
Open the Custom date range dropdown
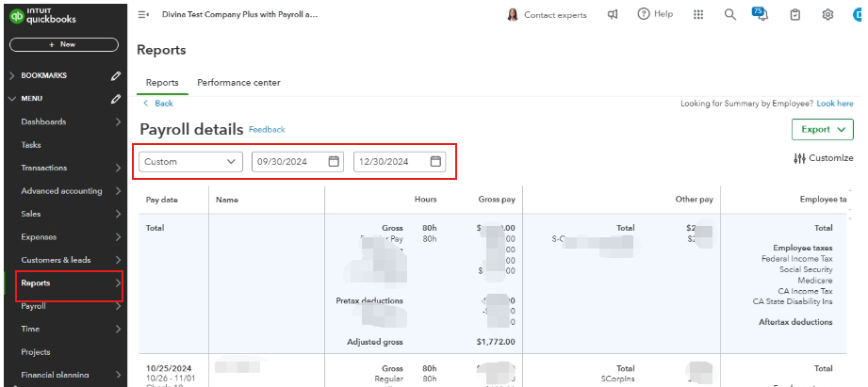190,161
